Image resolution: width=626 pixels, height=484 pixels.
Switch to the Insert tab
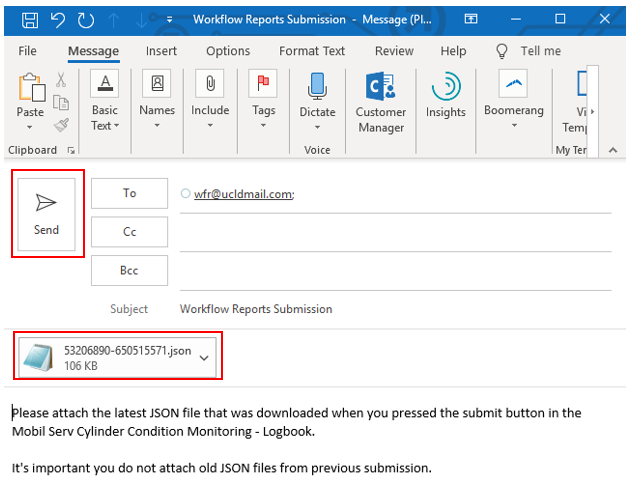(162, 51)
